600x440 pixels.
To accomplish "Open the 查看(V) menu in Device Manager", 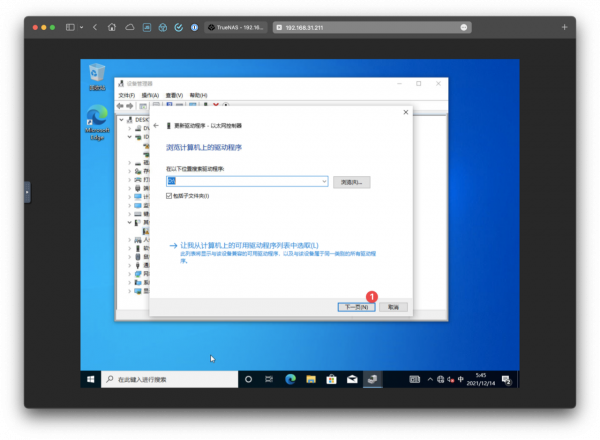I will [174, 95].
